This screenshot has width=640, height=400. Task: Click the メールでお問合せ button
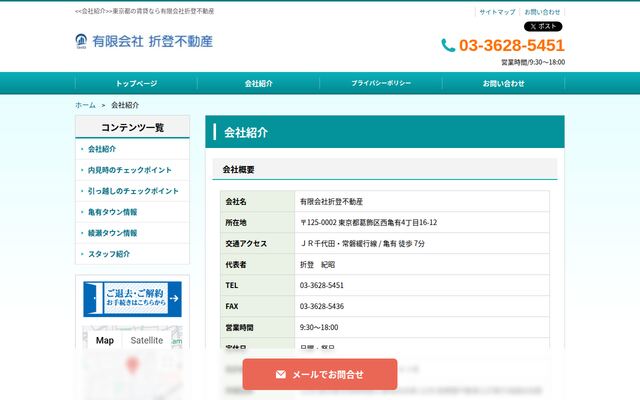[x=320, y=374]
